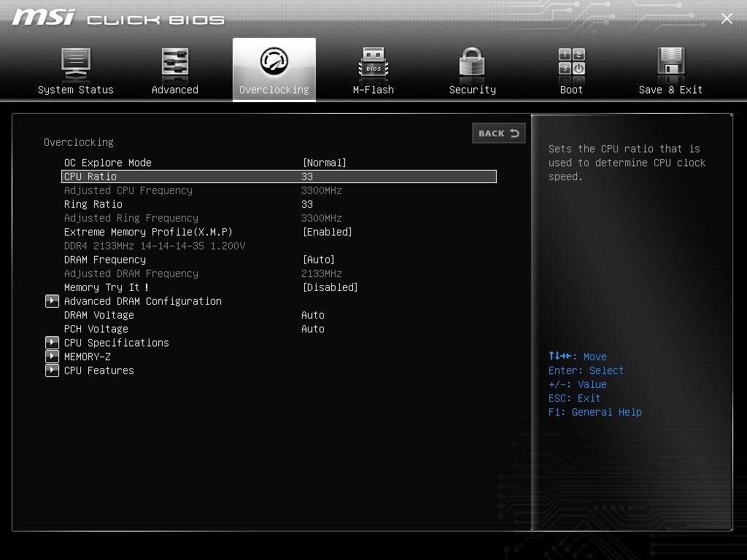Switch to M-Flash tab label
The height and width of the screenshot is (560, 747).
[373, 90]
